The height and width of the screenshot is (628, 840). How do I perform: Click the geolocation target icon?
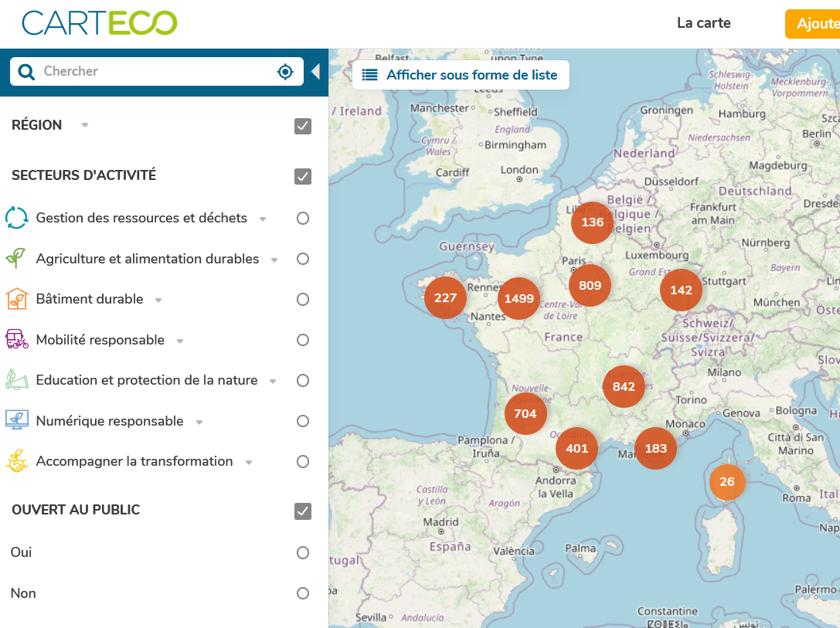(285, 72)
